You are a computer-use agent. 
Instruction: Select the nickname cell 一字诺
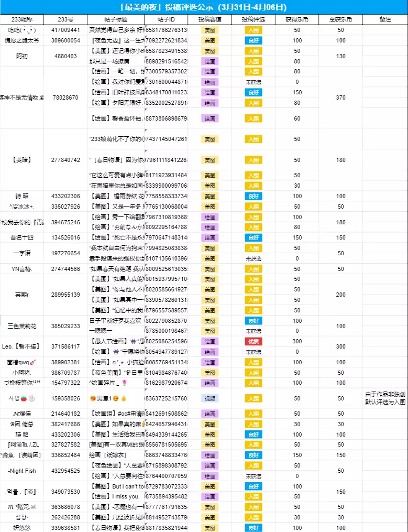pyautogui.click(x=21, y=253)
